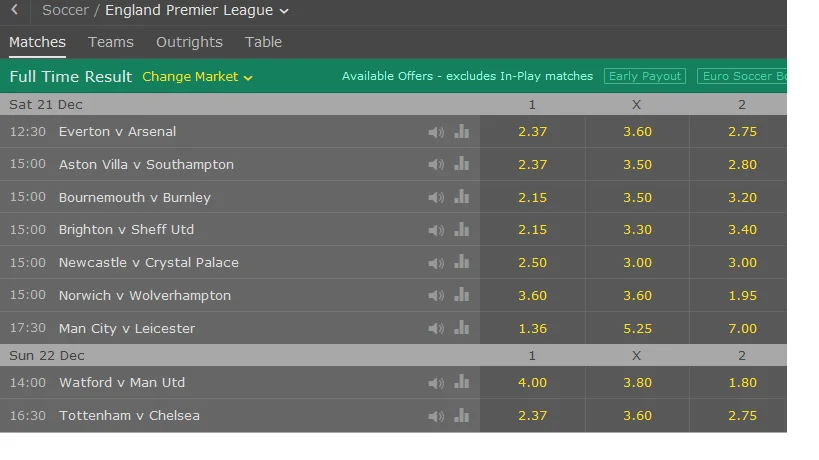Viewport: 819px width, 460px height.
Task: Click sound icon for Everton v Arsenal
Action: pos(436,132)
